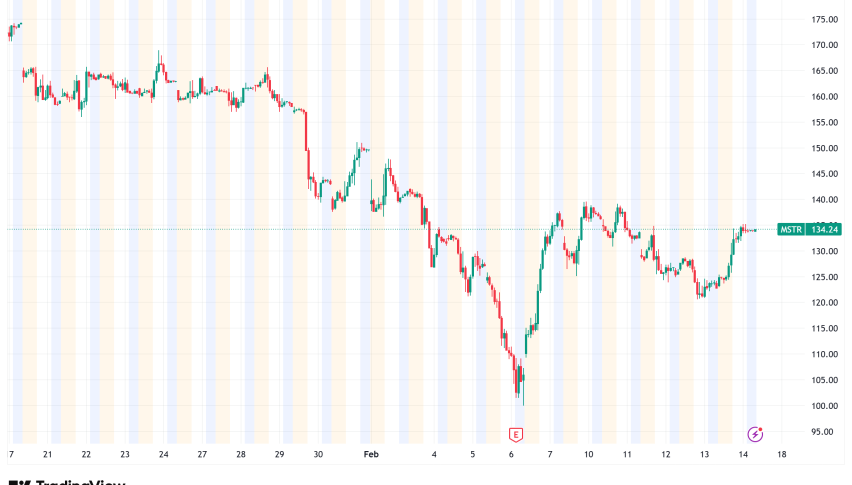The height and width of the screenshot is (485, 852).
Task: Click the 110.00 price scale label
Action: 825,354
